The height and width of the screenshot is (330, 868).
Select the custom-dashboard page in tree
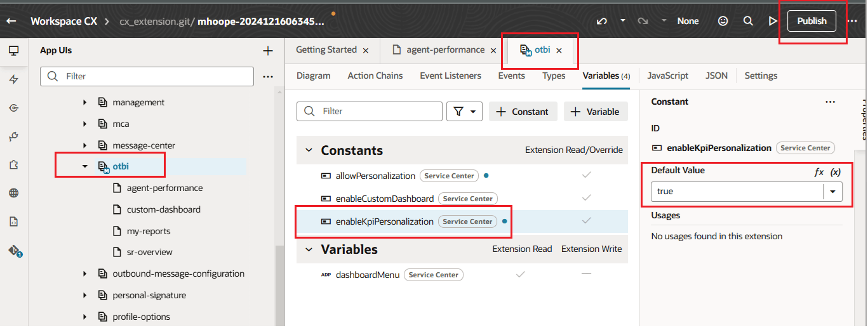[x=163, y=209]
